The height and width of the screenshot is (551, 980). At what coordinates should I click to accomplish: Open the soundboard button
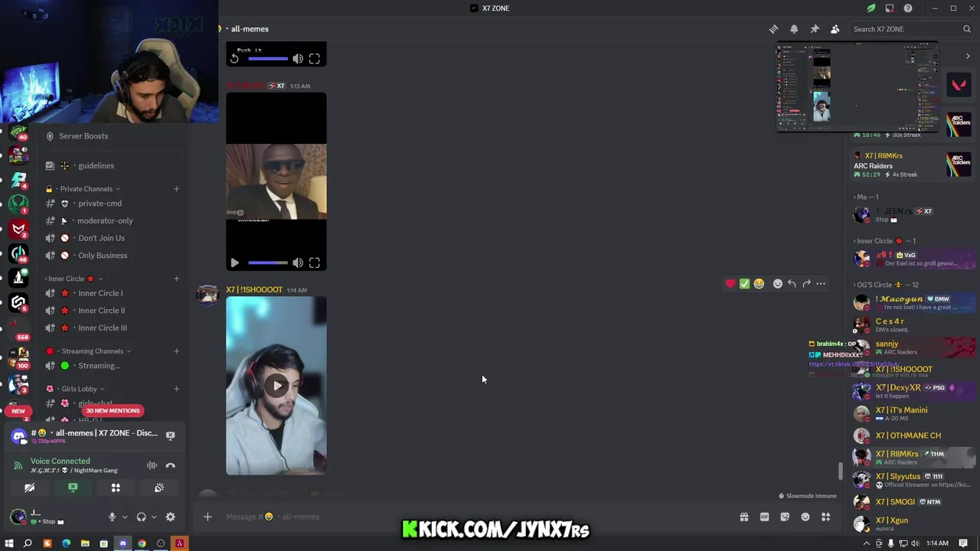(x=159, y=487)
